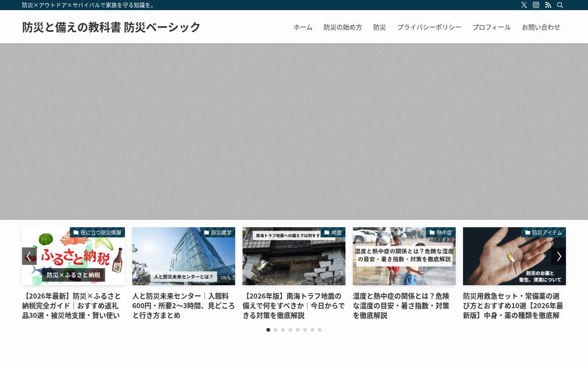The width and height of the screenshot is (588, 368).
Task: Open 熱中症 category tag
Action: click(x=441, y=232)
